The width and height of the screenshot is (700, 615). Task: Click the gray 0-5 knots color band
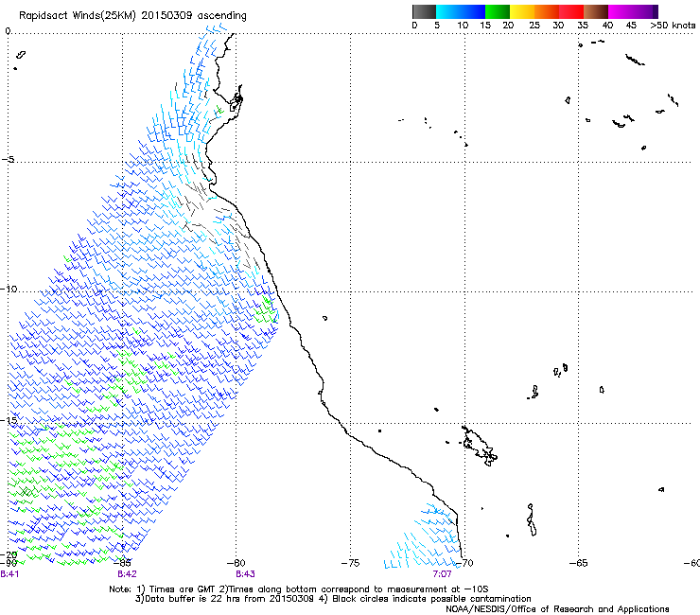[x=424, y=11]
